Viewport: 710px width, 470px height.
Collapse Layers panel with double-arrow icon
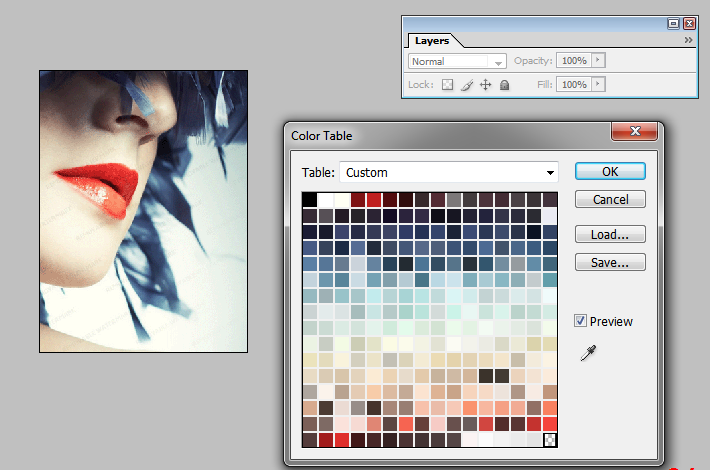[x=688, y=40]
